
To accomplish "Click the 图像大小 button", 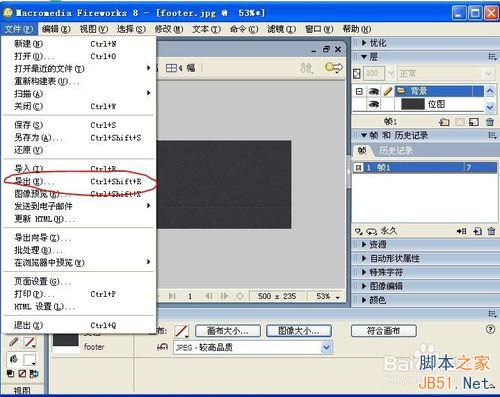I will [299, 331].
